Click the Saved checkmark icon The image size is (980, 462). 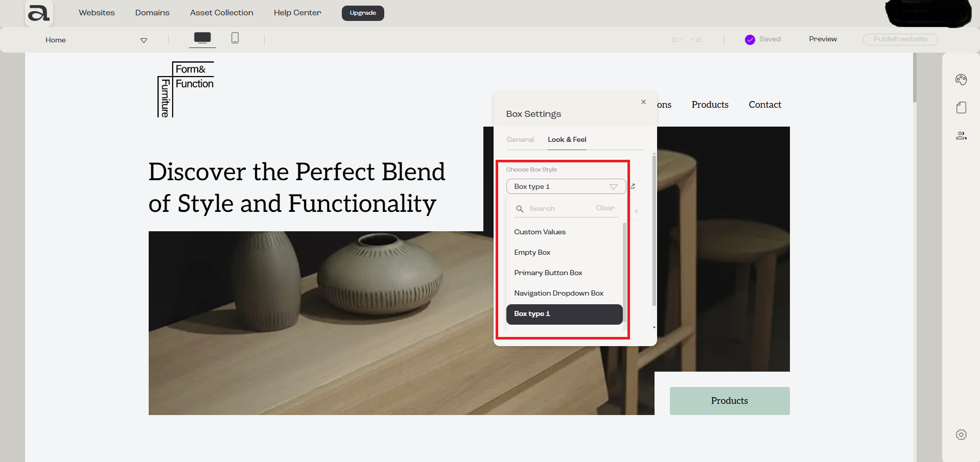(750, 40)
